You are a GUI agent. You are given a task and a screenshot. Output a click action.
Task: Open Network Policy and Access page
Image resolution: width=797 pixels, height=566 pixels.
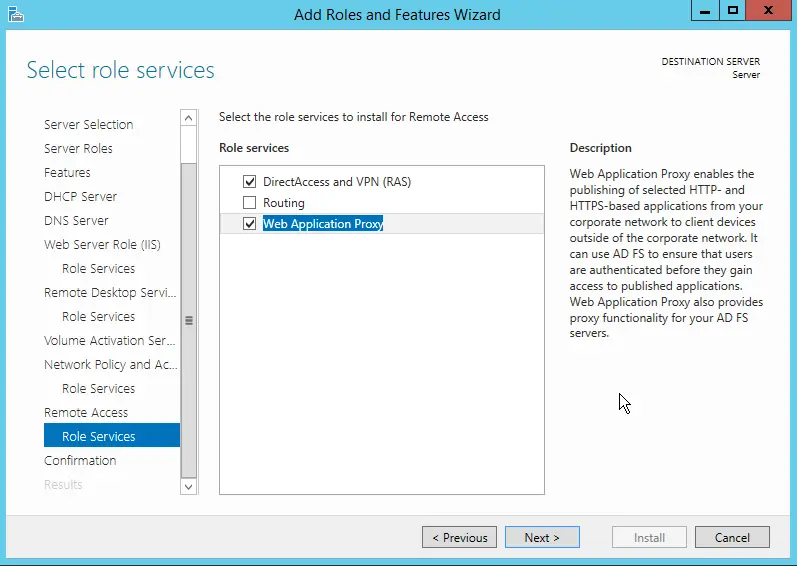pos(109,365)
